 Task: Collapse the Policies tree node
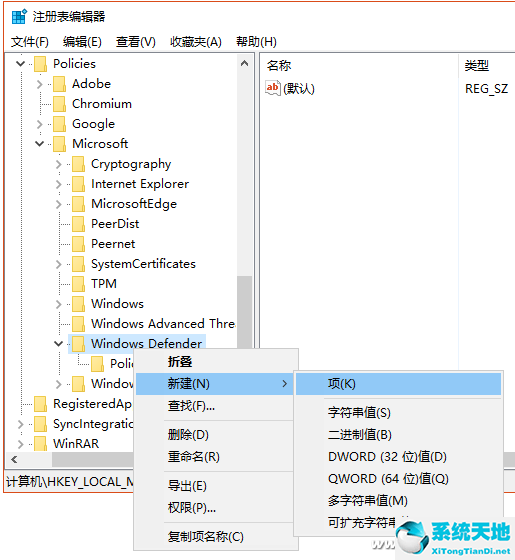(20, 64)
